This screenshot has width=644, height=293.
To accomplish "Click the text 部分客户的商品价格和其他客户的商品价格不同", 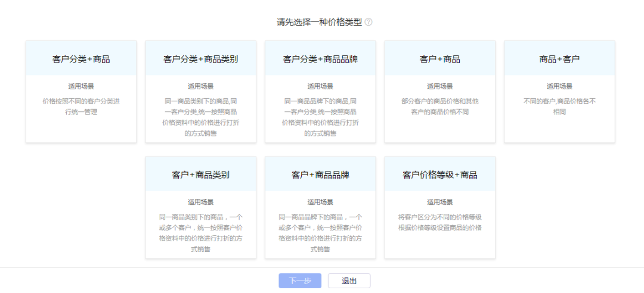I will (x=440, y=106).
